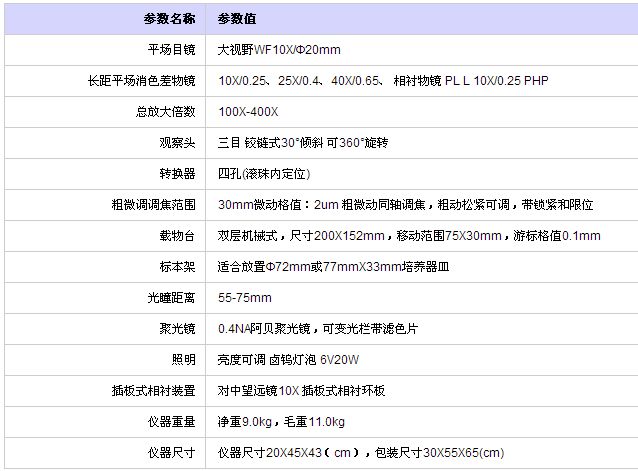Screen dimensions: 638x471
Task: Click the 参数值 column header
Action: coord(237,19)
